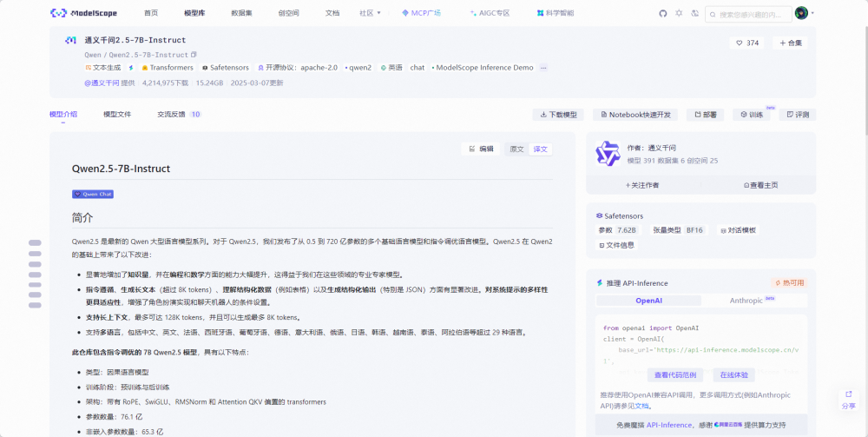This screenshot has width=868, height=437.
Task: Focus the search input field
Action: coord(748,15)
